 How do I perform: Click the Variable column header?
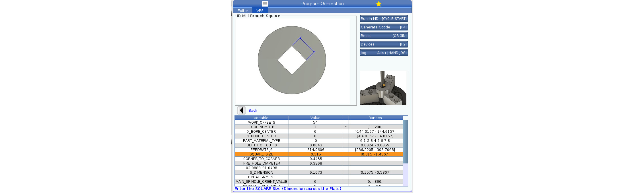[x=262, y=118]
